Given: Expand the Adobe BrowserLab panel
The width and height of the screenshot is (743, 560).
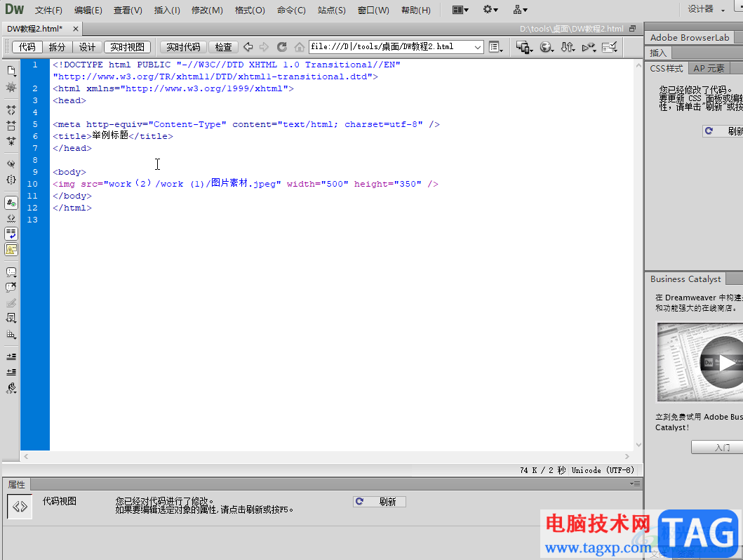Looking at the screenshot, I should [x=690, y=37].
